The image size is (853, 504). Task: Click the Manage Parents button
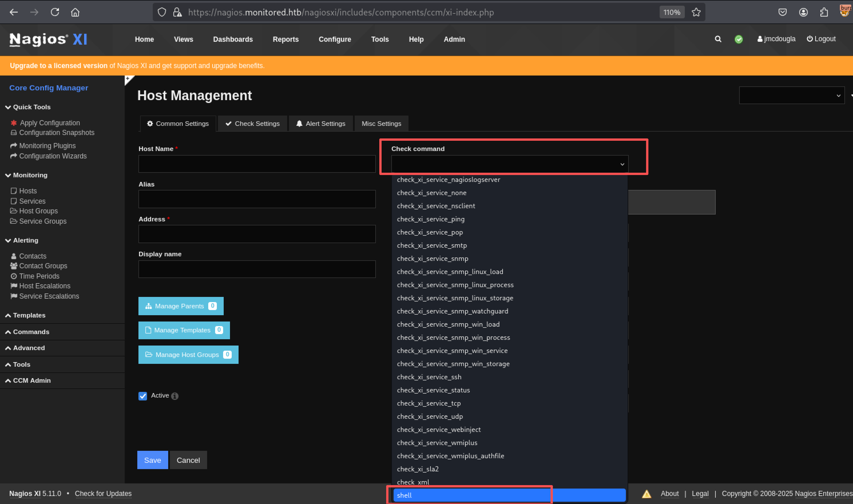181,306
